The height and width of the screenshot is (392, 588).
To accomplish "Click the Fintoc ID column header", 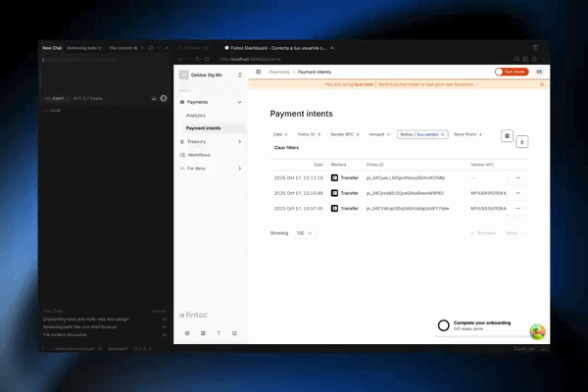I will pos(374,165).
